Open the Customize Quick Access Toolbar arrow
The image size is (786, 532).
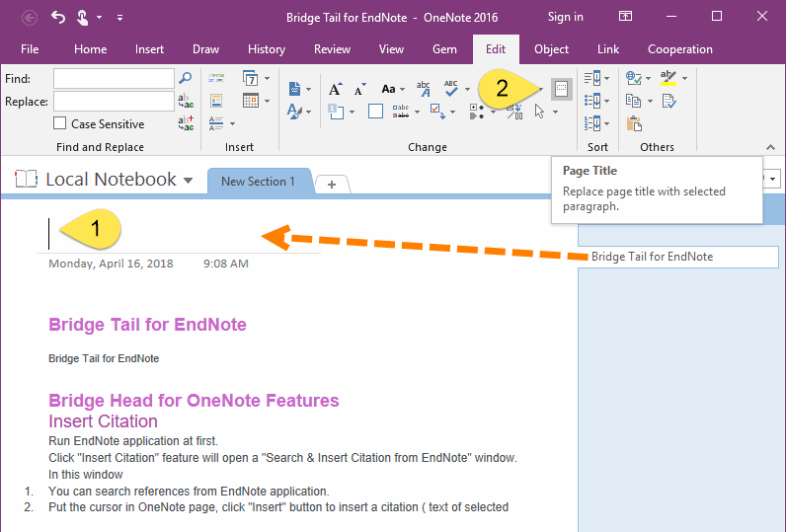(119, 18)
